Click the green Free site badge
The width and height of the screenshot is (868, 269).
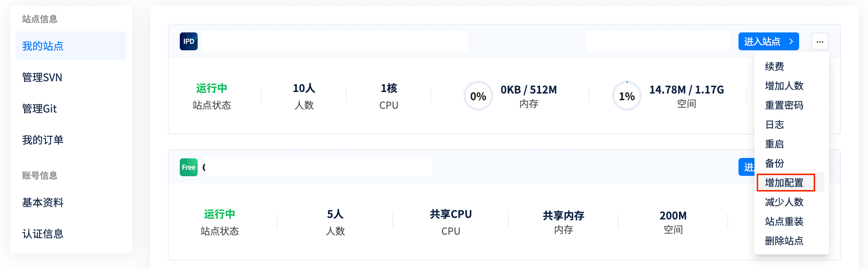189,167
